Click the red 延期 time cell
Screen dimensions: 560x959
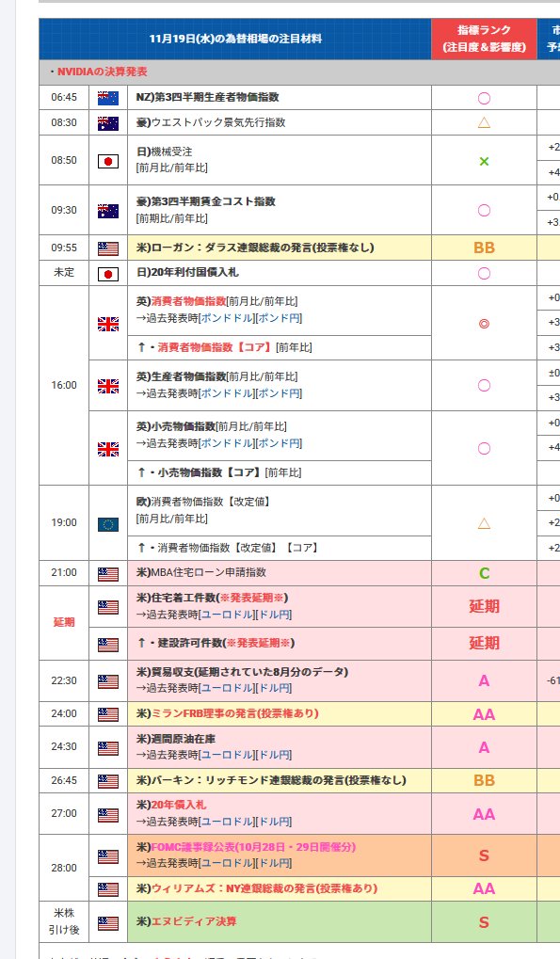tap(64, 622)
